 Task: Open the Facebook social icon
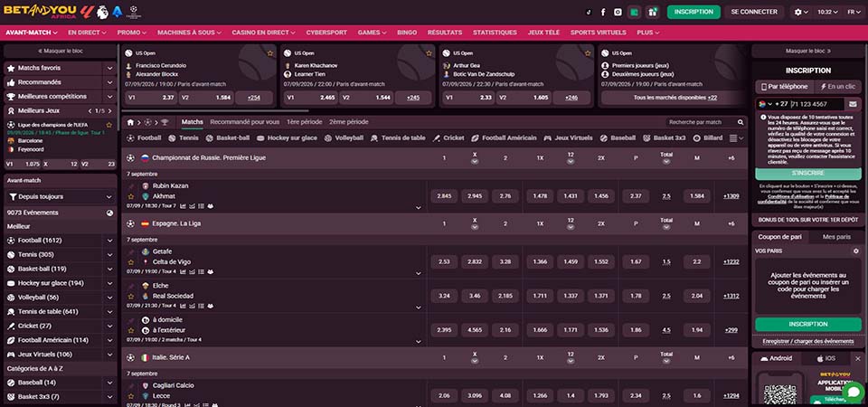pyautogui.click(x=603, y=12)
